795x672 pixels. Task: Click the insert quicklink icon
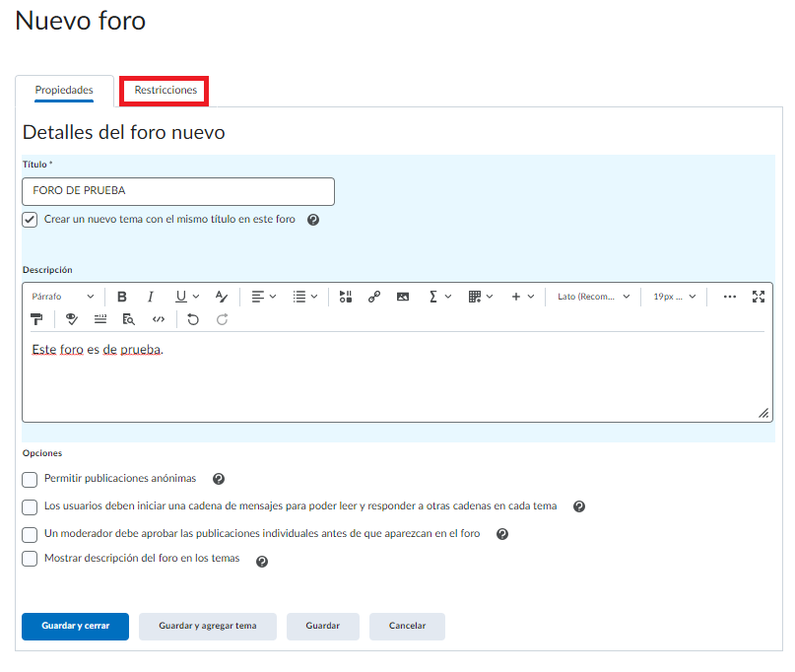[374, 297]
